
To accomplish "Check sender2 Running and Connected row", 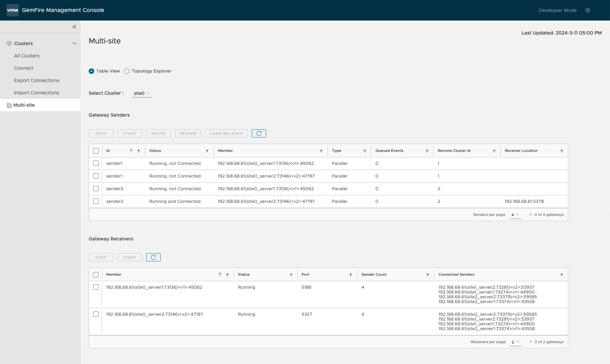I will coord(96,201).
